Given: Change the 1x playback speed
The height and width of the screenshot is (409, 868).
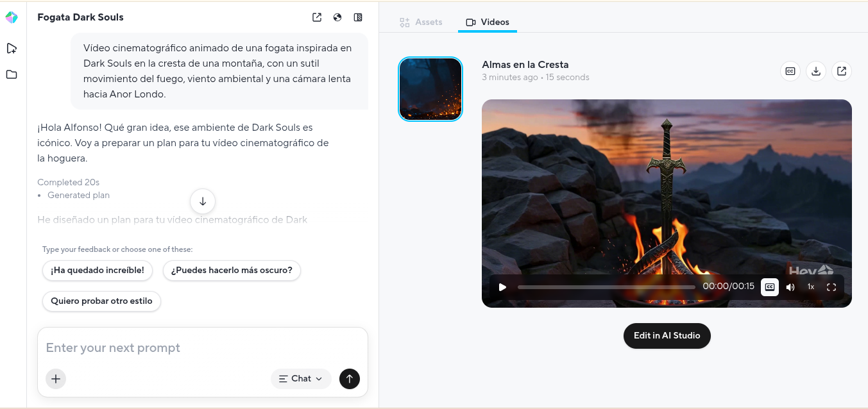Looking at the screenshot, I should pyautogui.click(x=811, y=287).
